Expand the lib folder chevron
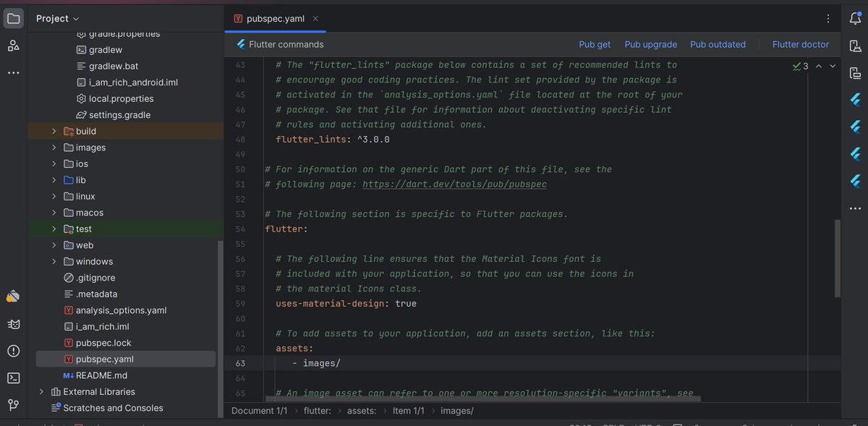The width and height of the screenshot is (868, 426). tap(54, 180)
